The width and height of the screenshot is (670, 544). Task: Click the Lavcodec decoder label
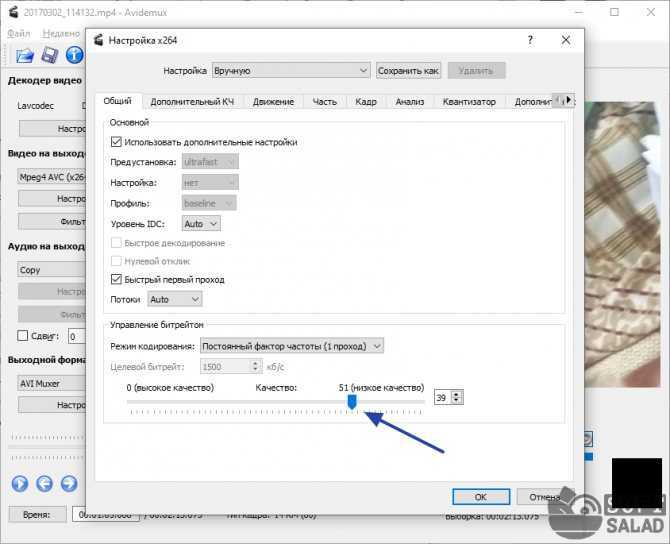(35, 106)
